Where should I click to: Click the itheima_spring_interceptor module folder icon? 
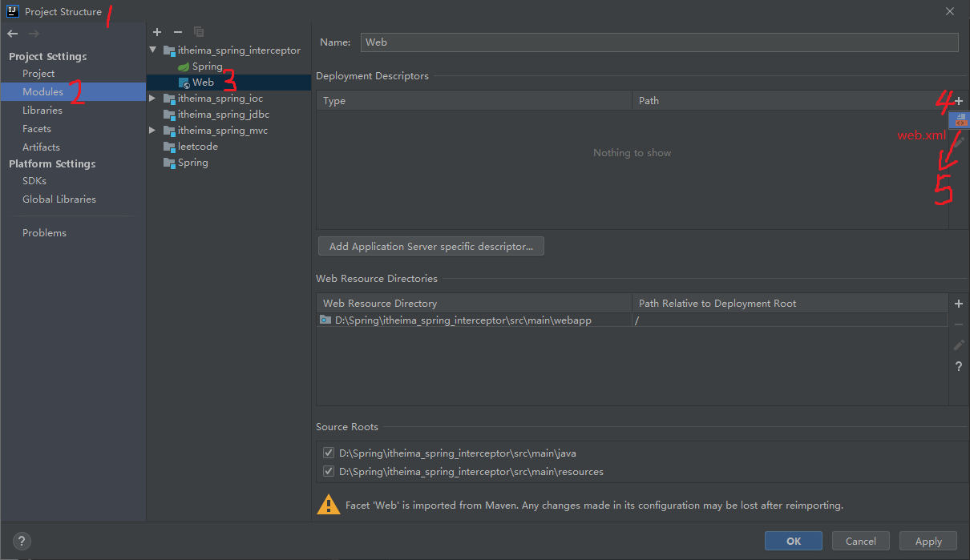pyautogui.click(x=169, y=50)
